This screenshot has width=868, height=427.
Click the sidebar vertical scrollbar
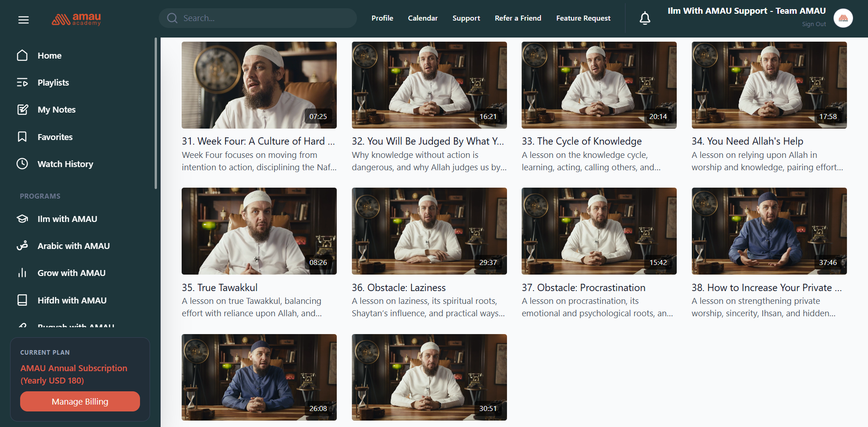[156, 114]
